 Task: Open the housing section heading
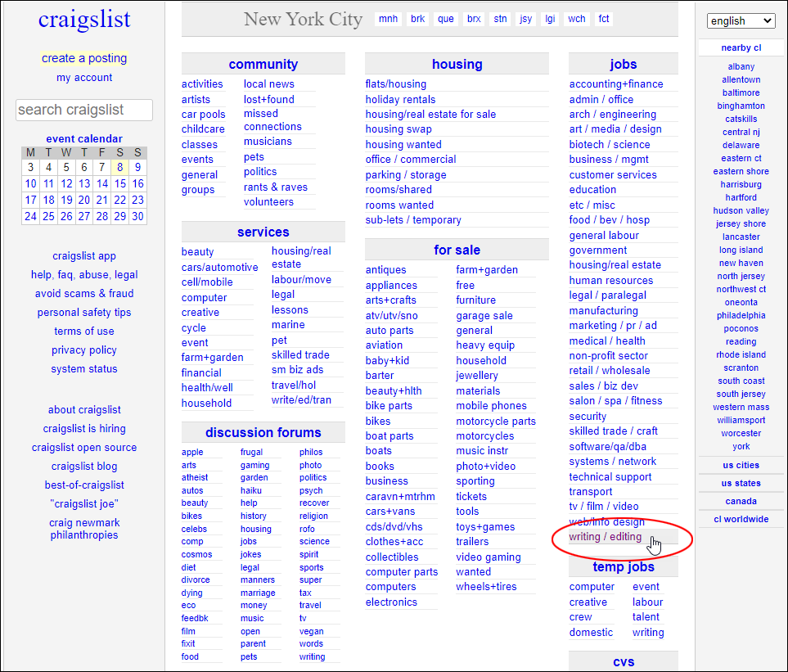pyautogui.click(x=457, y=65)
